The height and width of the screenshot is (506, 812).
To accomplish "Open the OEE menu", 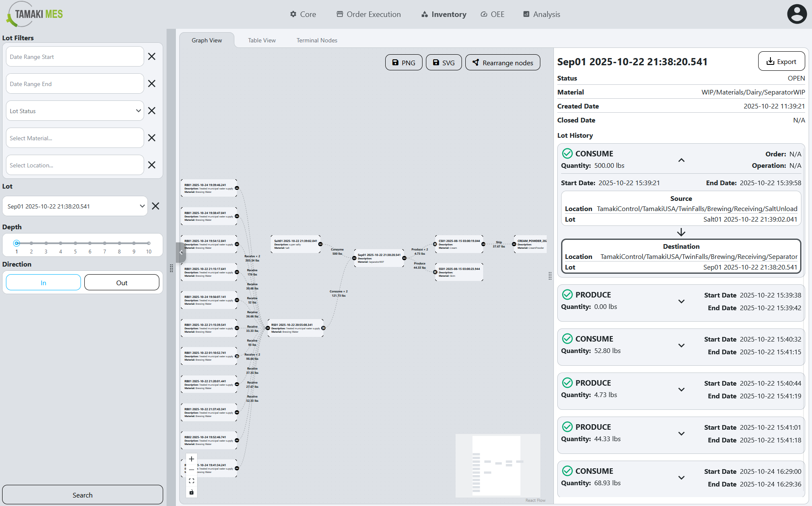I will coord(492,14).
